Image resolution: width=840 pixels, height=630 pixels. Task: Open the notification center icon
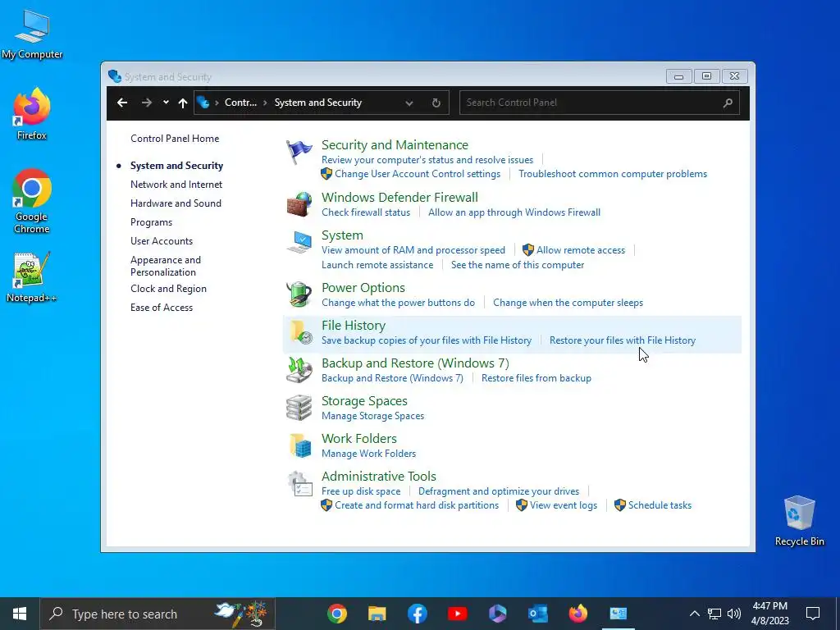813,614
